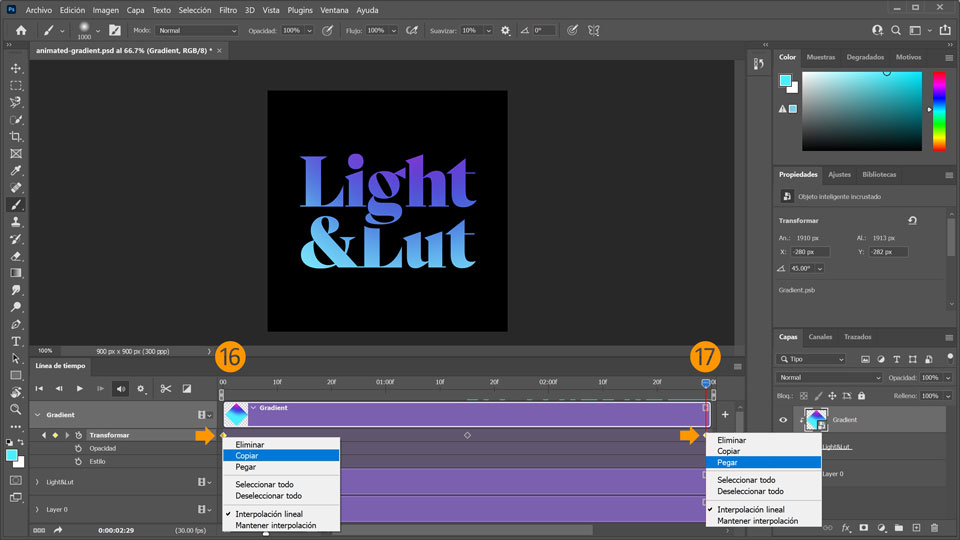The image size is (960, 540).
Task: Select the Move tool
Action: pos(16,68)
